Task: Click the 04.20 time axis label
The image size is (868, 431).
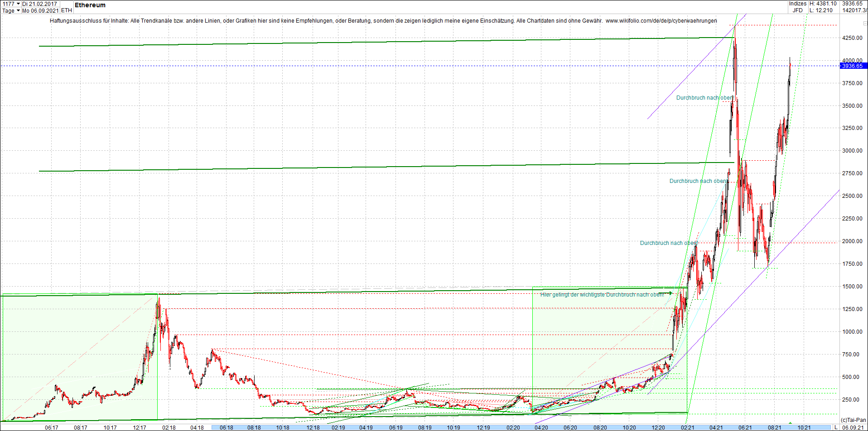Action: (541, 427)
